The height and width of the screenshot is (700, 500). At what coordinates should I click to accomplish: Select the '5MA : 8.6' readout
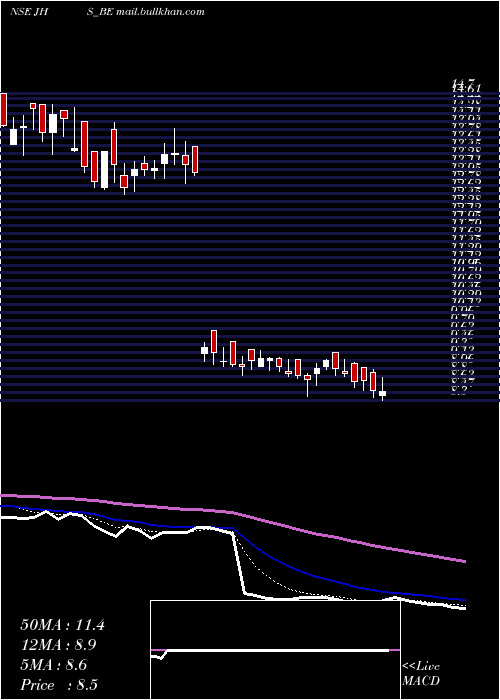point(54,665)
